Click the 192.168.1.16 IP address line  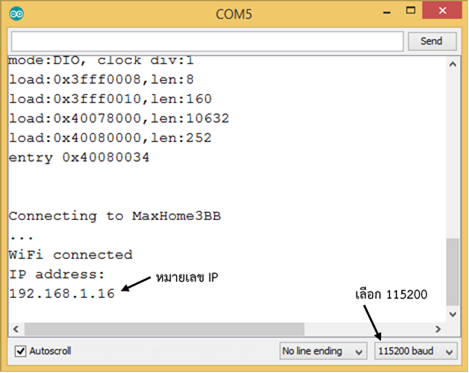pos(62,294)
